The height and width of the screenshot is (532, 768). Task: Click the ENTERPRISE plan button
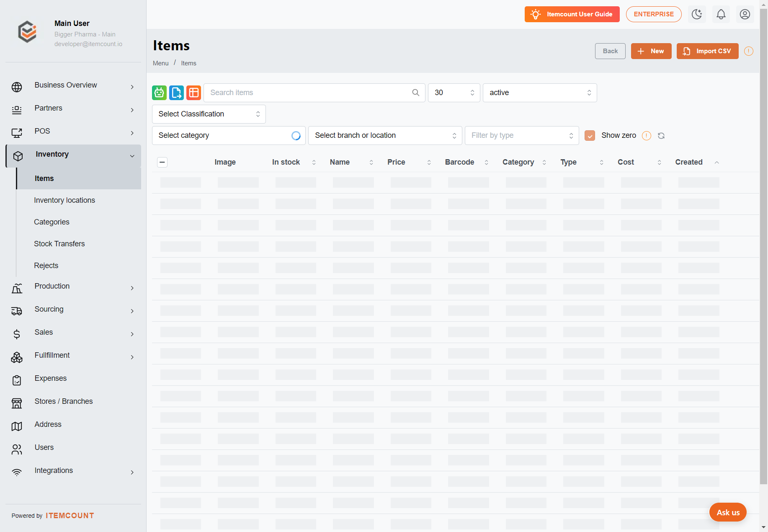coord(654,14)
